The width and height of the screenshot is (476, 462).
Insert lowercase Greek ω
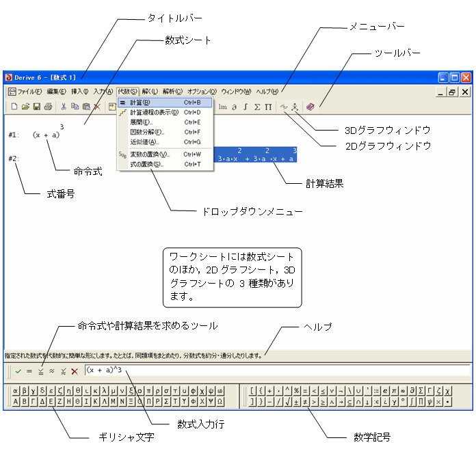point(220,391)
